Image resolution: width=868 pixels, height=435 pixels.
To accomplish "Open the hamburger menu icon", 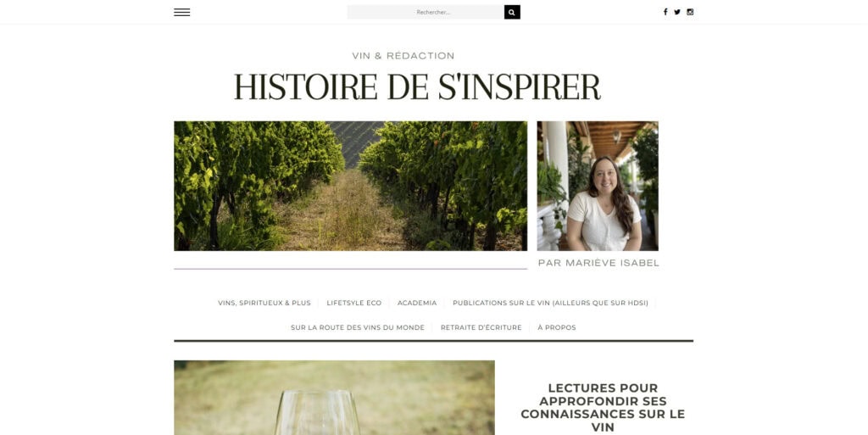I will click(x=181, y=12).
